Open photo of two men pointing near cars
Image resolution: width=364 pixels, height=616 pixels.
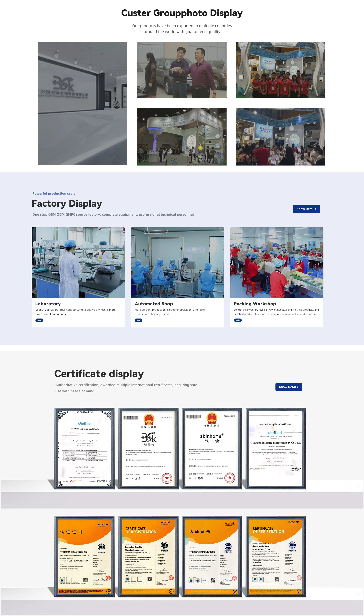pos(182,70)
